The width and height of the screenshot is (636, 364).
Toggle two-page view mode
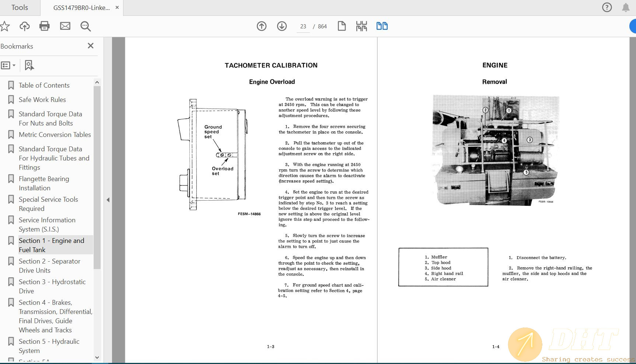pos(382,26)
